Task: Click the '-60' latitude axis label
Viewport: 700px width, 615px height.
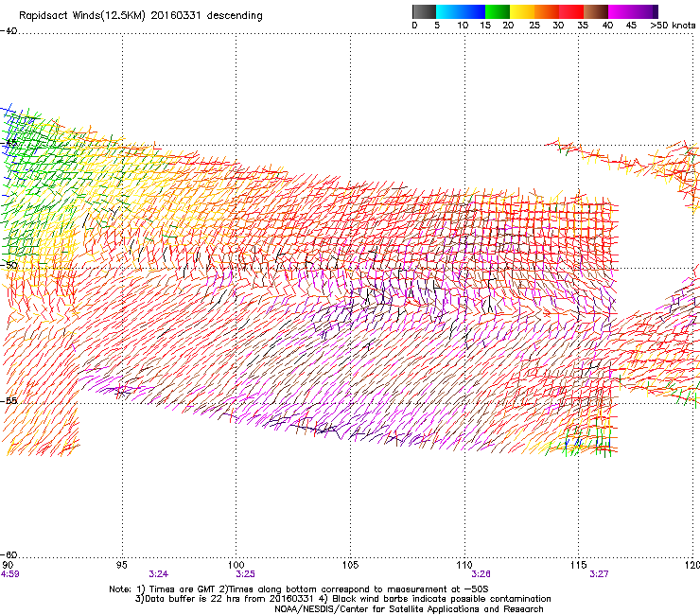Action: tap(9, 554)
